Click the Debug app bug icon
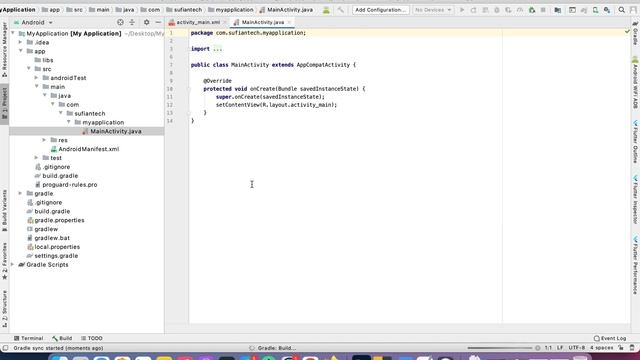Screen dimensions: 640x360 coord(497,10)
